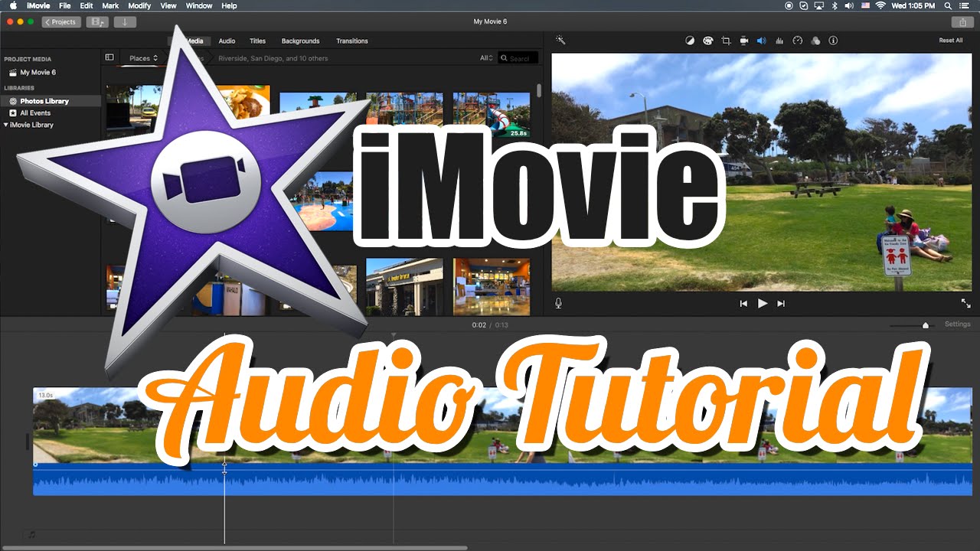Toggle the libraries sidebar icon
The height and width of the screenshot is (551, 980).
click(x=109, y=57)
